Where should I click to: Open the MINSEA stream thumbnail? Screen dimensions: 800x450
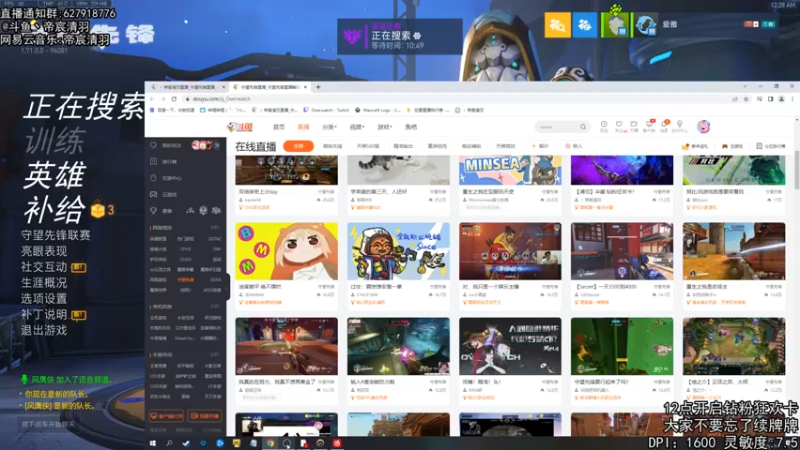pos(510,170)
